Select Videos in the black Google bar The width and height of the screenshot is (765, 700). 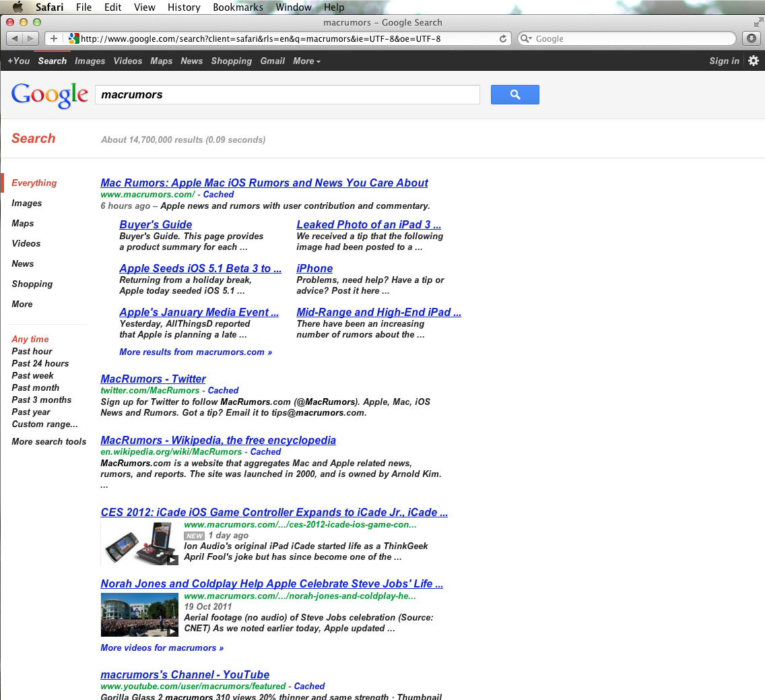coord(128,61)
